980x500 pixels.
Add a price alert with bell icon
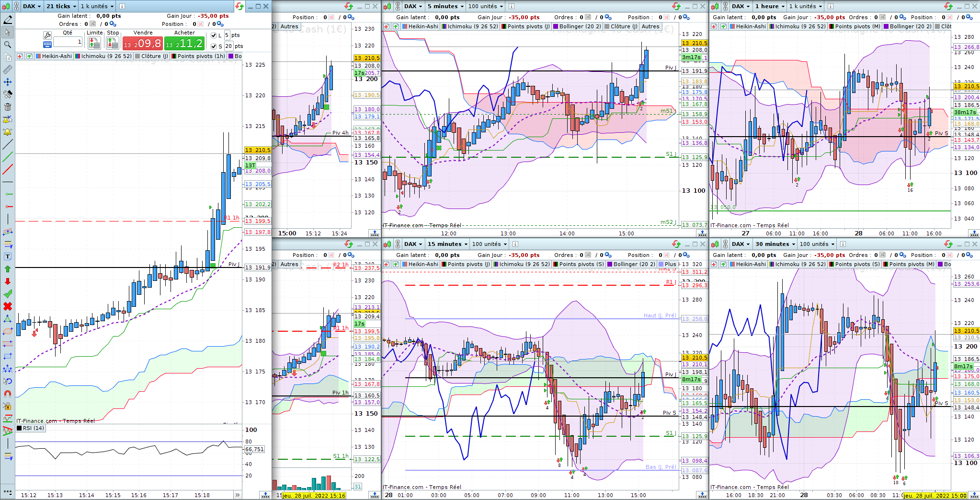click(x=8, y=132)
